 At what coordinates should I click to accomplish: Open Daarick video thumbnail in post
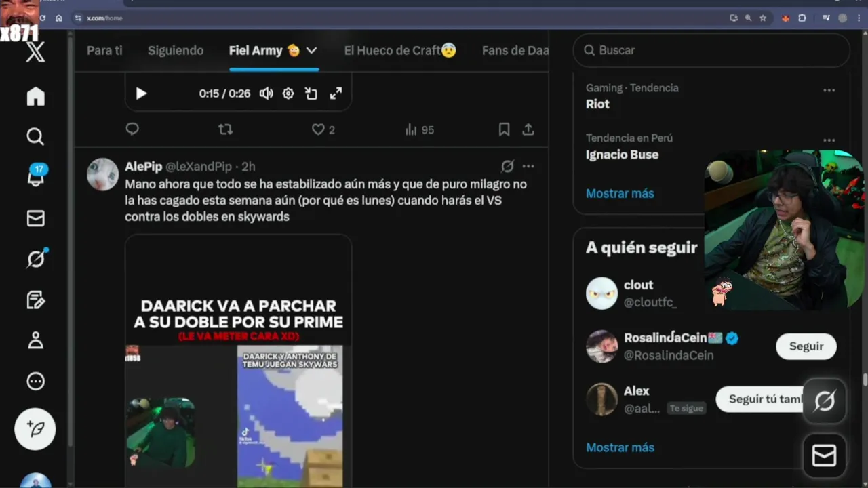tap(238, 361)
